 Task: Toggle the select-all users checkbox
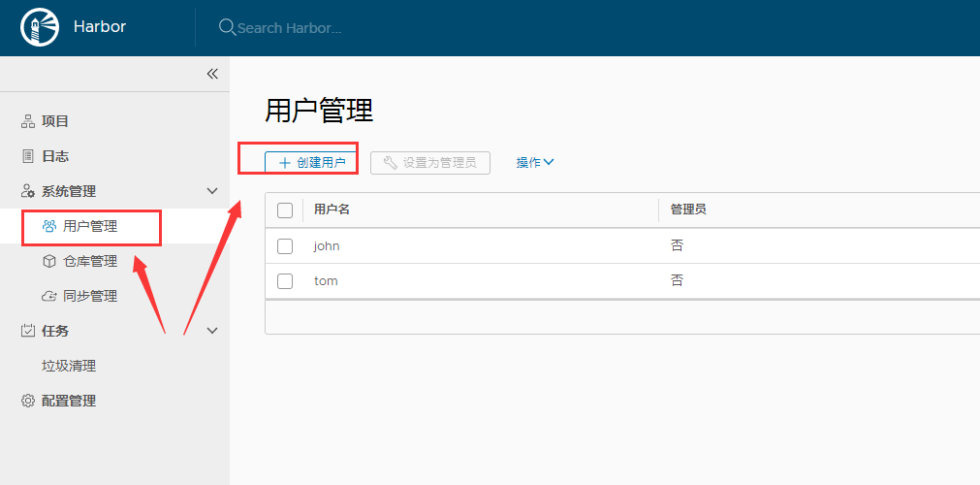(285, 210)
